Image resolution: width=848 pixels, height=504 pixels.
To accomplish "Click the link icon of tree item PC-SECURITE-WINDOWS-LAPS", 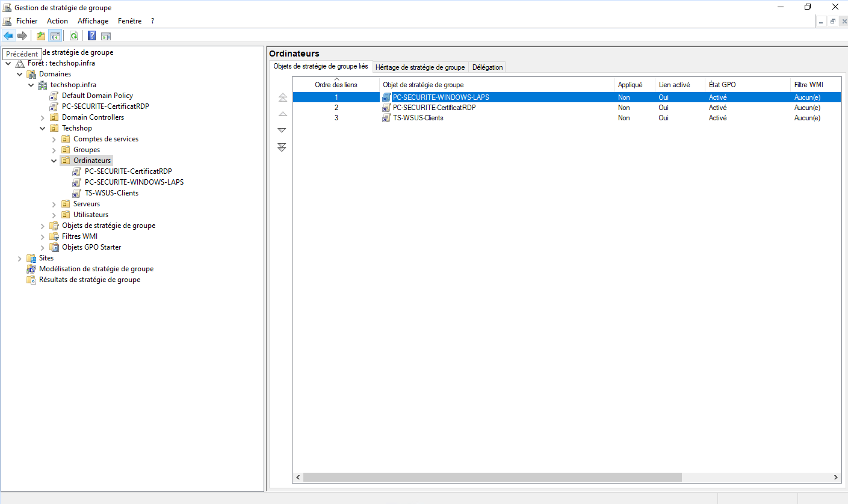I will (x=77, y=182).
